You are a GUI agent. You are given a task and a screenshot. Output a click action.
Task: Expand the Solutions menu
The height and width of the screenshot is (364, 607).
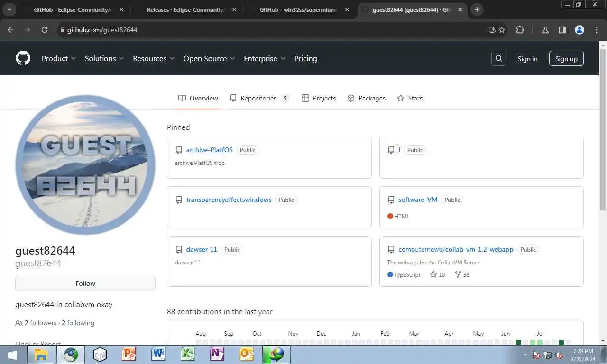[x=104, y=58]
